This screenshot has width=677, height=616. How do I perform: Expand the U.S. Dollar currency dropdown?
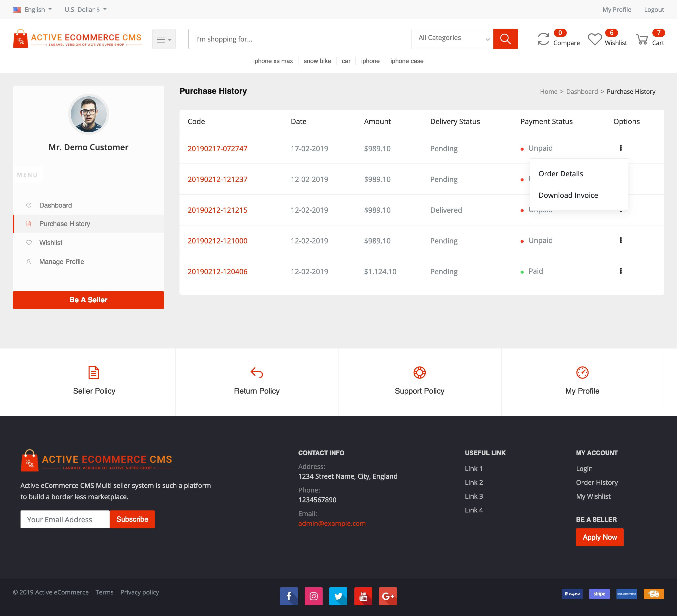[86, 9]
